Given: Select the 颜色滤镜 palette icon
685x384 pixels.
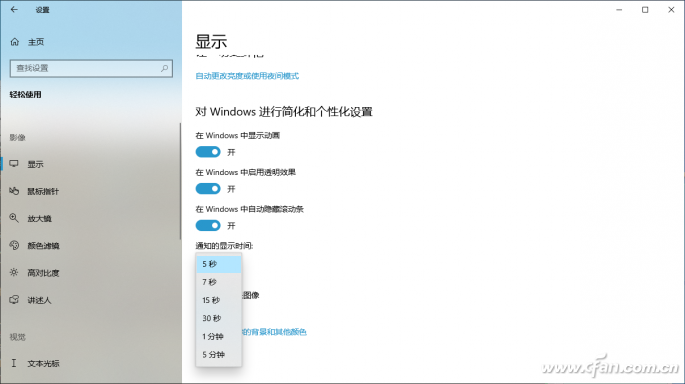Looking at the screenshot, I should (x=14, y=245).
